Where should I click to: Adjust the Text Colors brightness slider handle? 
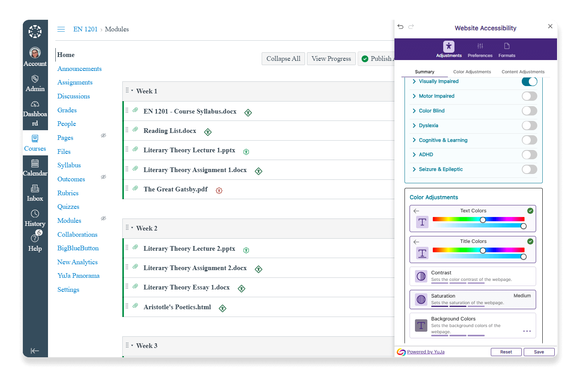(x=523, y=226)
